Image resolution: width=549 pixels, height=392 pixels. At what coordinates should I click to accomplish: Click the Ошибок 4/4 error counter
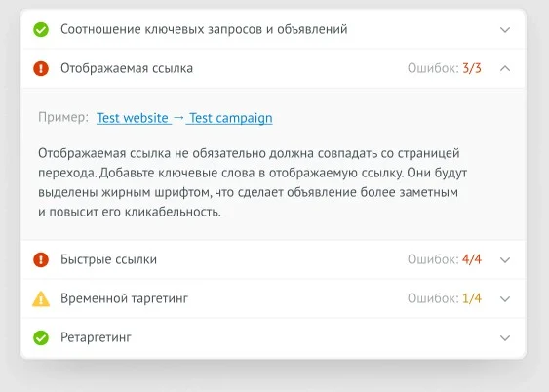point(445,259)
